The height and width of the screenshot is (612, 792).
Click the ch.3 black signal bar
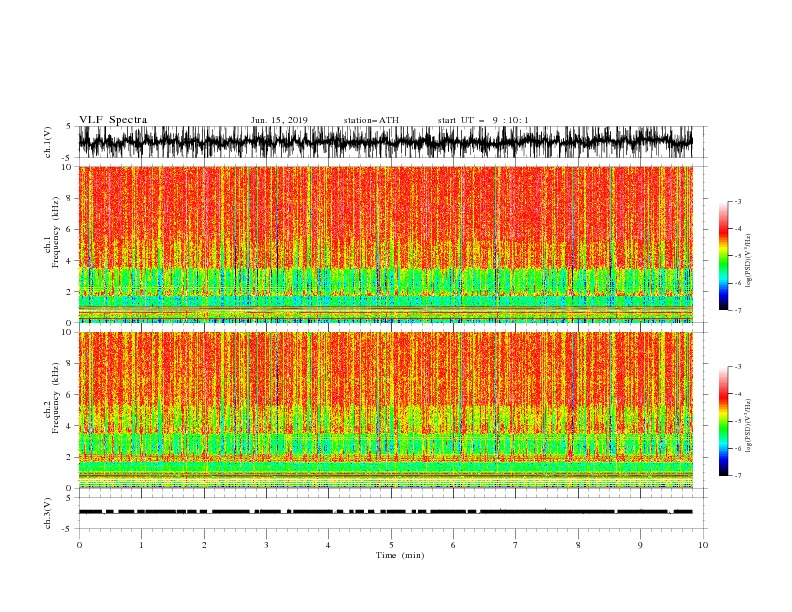tap(385, 512)
